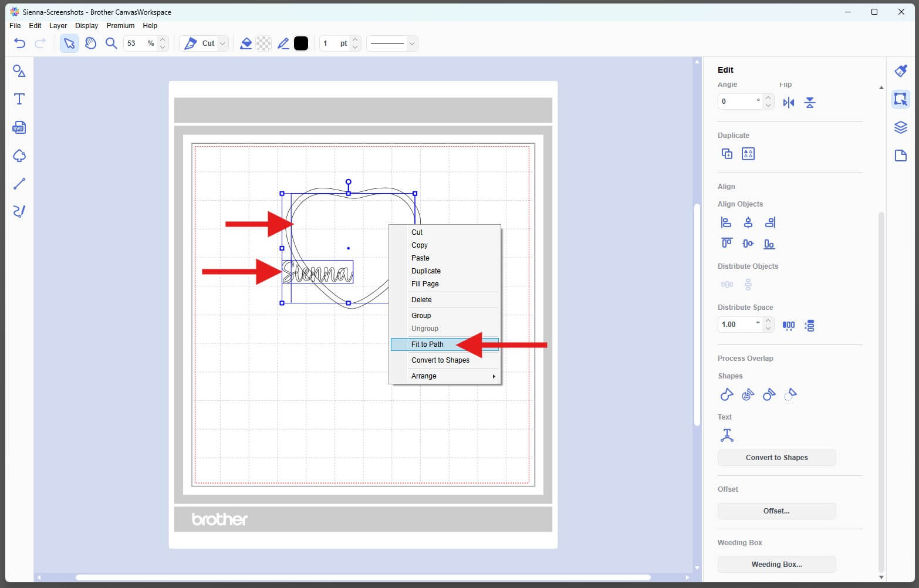The width and height of the screenshot is (919, 588).
Task: Select the Text tool in left sidebar
Action: point(19,99)
